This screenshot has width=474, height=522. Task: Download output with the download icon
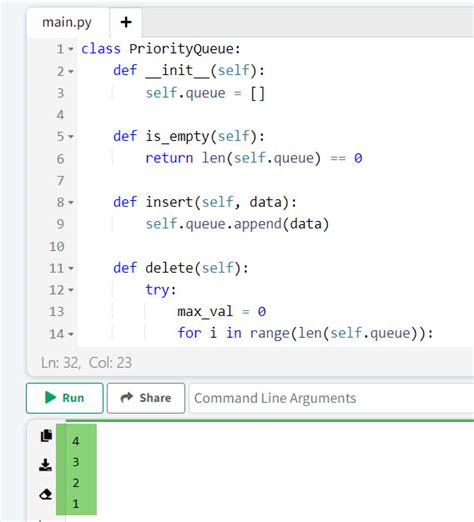point(45,464)
